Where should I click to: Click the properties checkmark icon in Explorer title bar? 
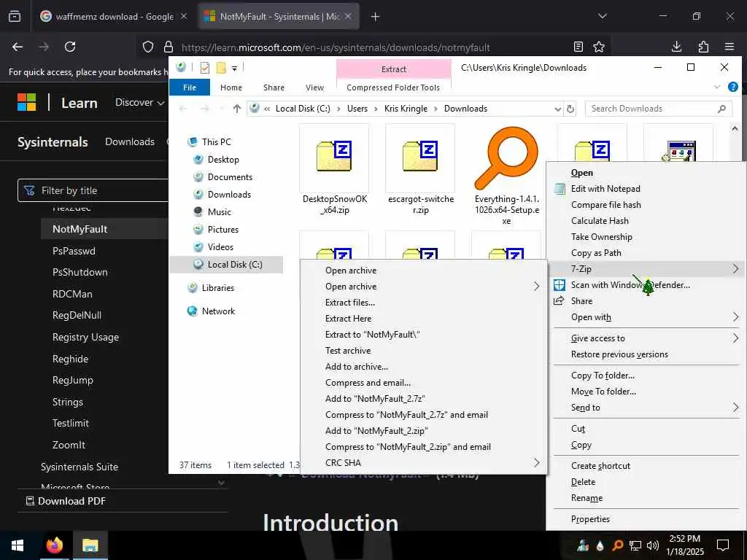tap(205, 68)
